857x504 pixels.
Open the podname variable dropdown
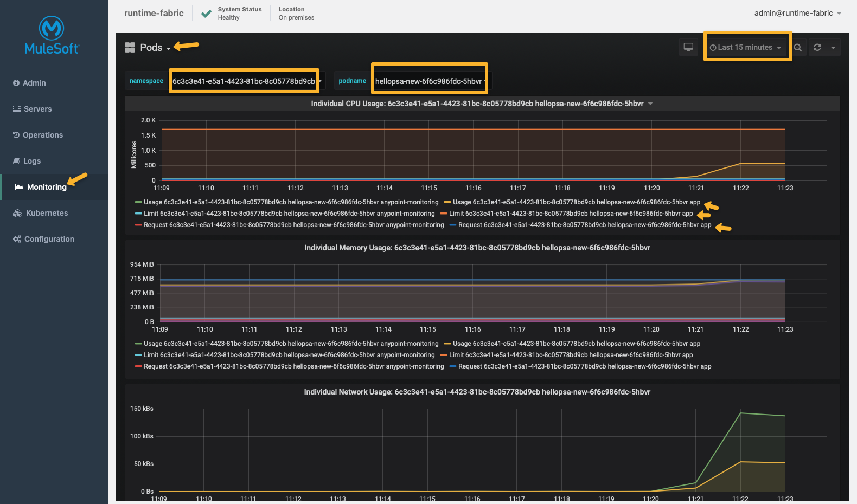(429, 81)
